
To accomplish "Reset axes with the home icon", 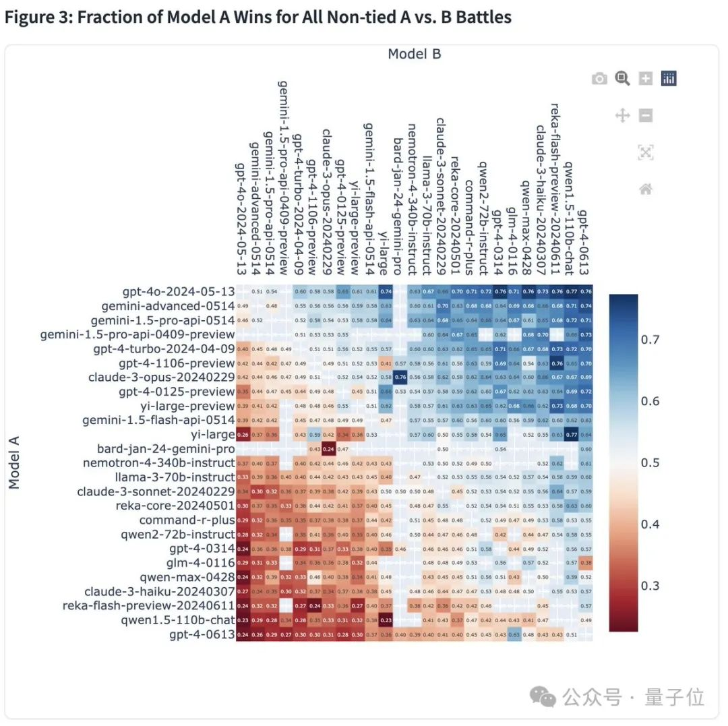I will coord(646,189).
